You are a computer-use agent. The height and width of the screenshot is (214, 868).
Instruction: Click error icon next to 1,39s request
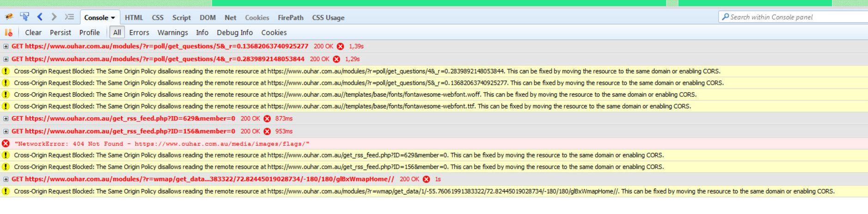pyautogui.click(x=340, y=46)
